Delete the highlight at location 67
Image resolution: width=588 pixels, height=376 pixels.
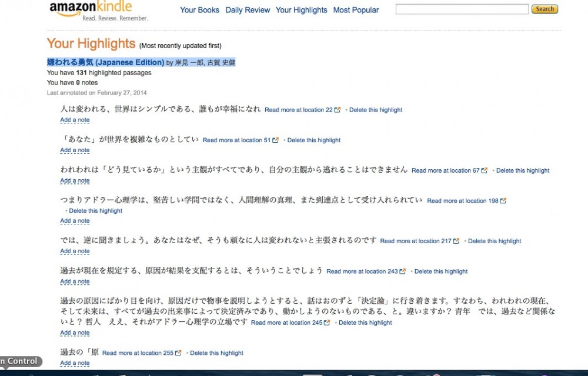[523, 170]
